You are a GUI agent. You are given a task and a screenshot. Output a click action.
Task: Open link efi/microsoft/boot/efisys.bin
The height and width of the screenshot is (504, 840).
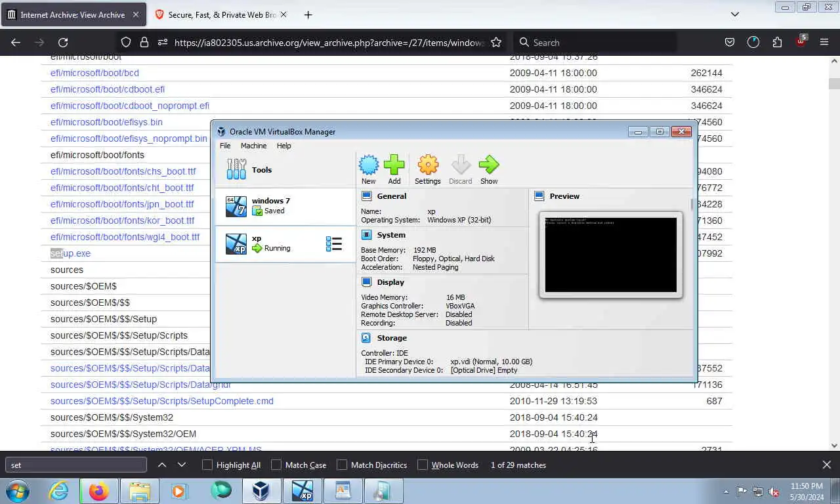106,122
